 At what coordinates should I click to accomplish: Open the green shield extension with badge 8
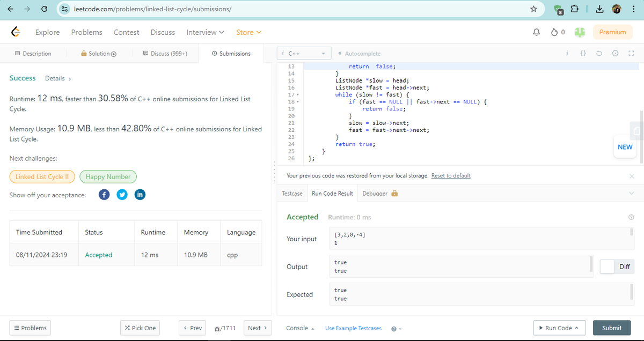[558, 10]
